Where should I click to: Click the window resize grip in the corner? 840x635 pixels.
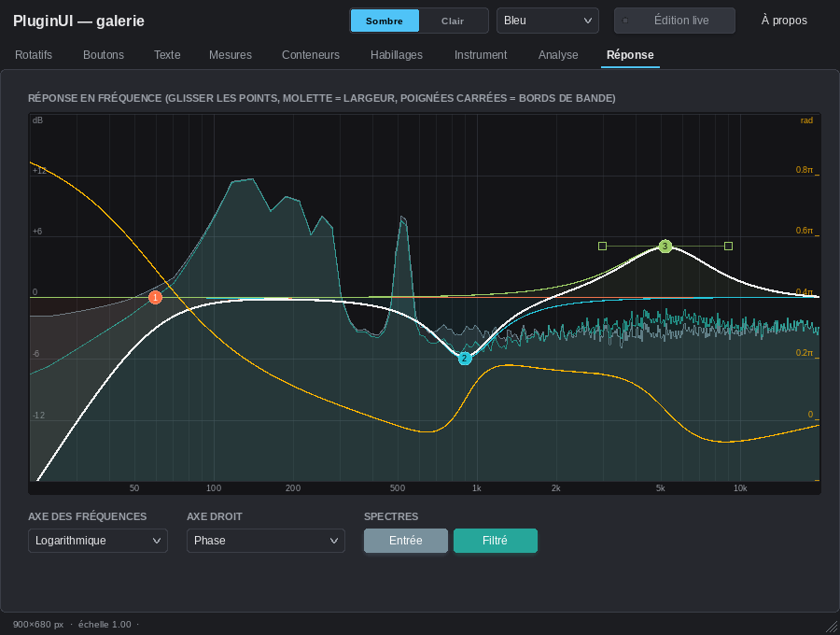coord(832,627)
